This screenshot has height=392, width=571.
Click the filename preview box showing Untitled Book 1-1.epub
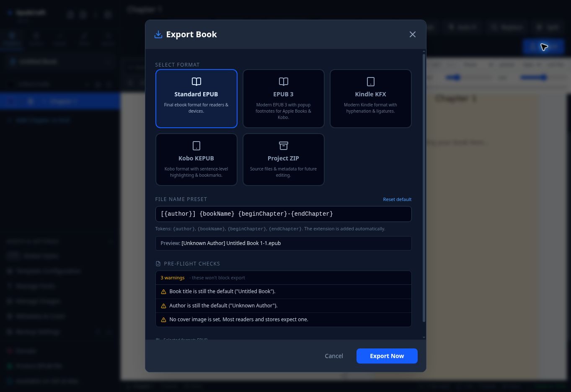[x=284, y=243]
